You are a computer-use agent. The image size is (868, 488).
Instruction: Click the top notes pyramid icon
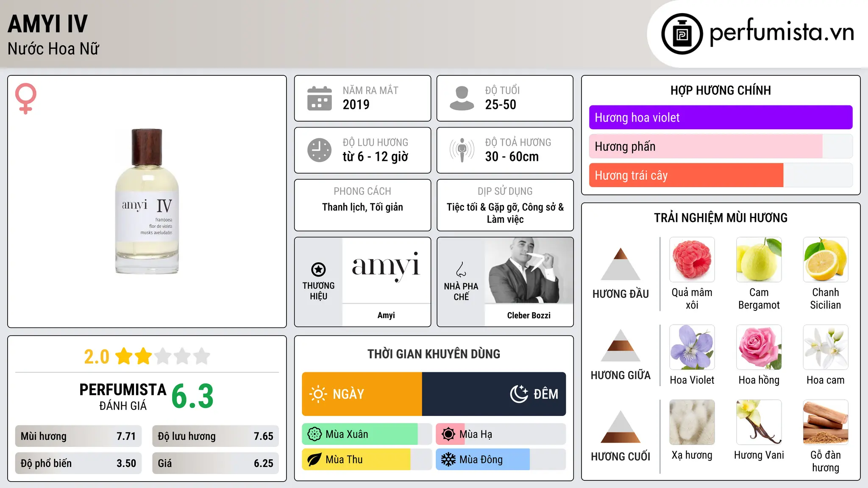(620, 264)
